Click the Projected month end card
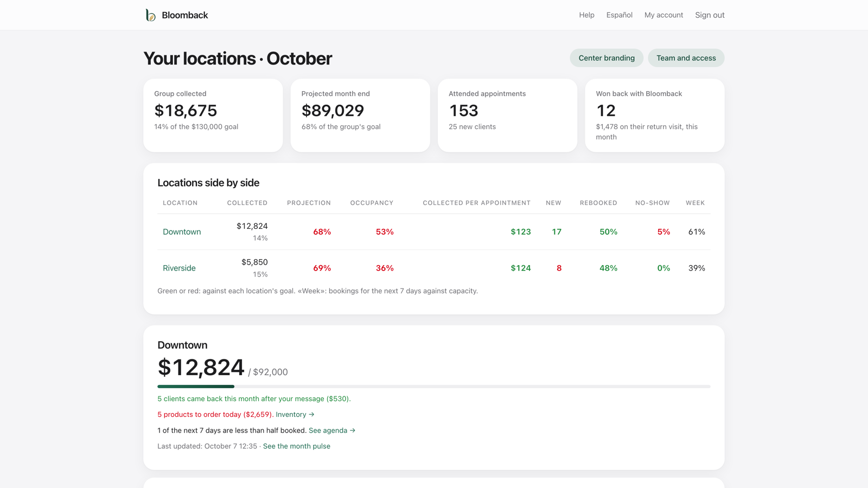The height and width of the screenshot is (488, 868). pyautogui.click(x=360, y=115)
